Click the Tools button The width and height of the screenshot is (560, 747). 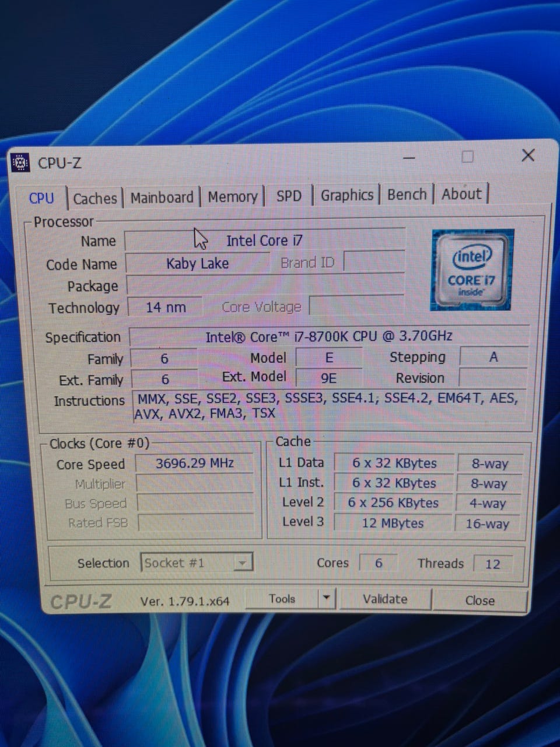click(282, 599)
